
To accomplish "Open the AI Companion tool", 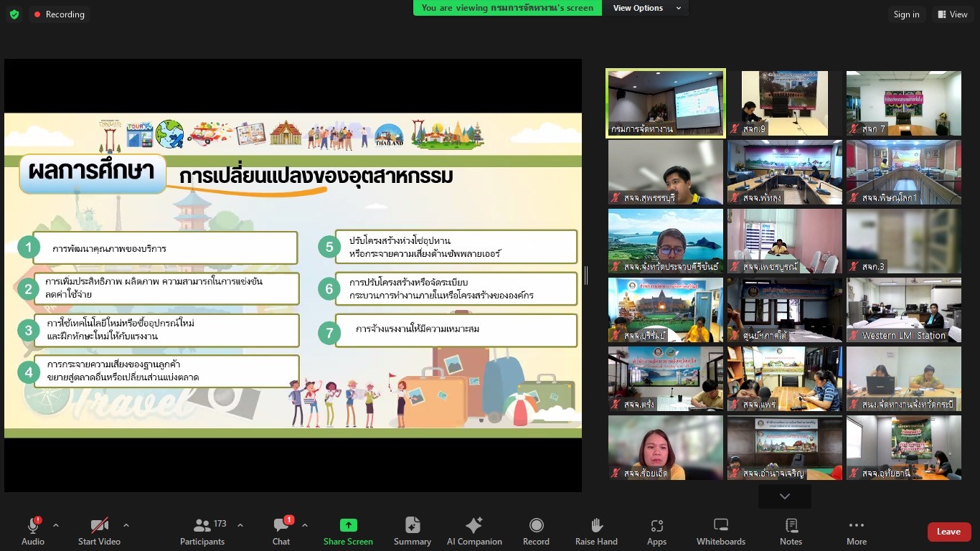I will point(474,531).
